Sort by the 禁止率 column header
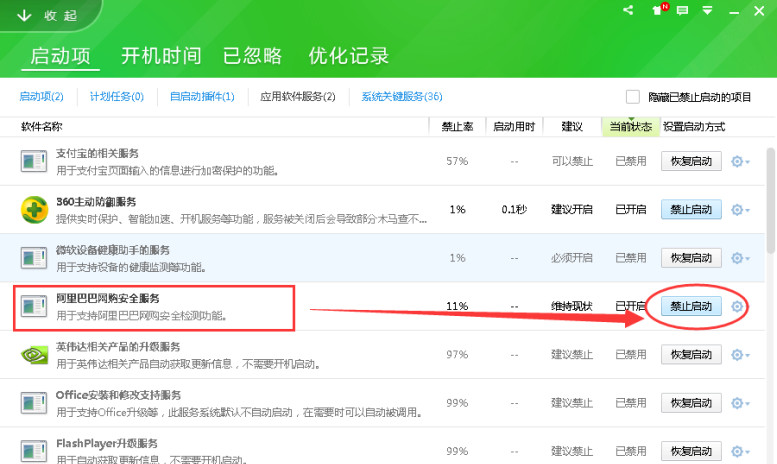Viewport: 777px width, 464px height. tap(457, 127)
